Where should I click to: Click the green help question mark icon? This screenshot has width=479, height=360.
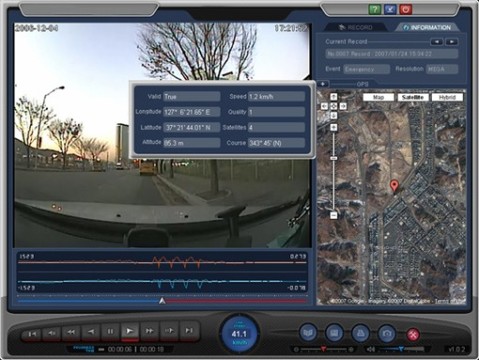375,9
